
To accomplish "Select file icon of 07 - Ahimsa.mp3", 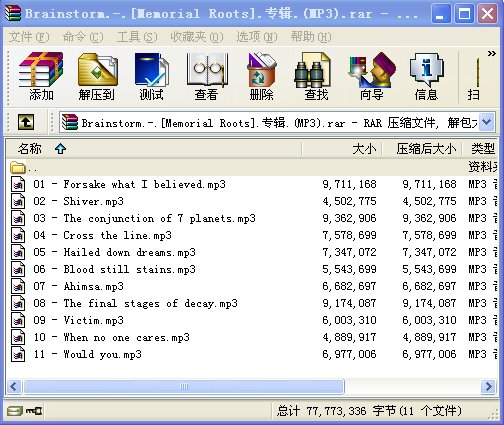I will click(x=18, y=286).
